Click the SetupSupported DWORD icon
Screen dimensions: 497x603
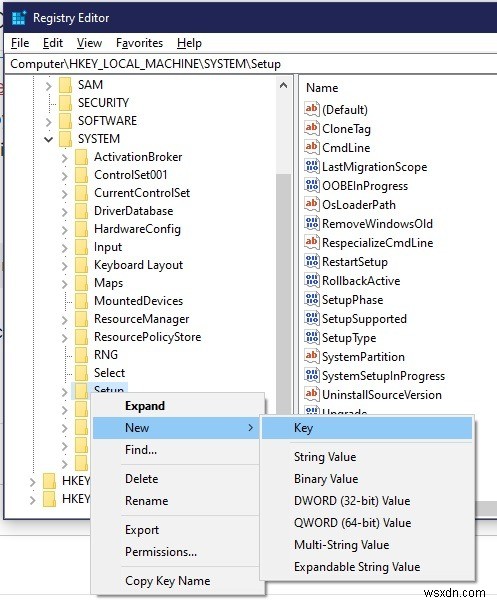[312, 318]
